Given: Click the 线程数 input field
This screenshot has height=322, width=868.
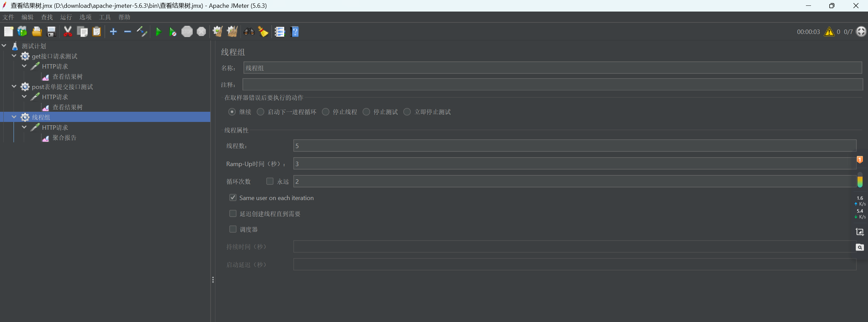Looking at the screenshot, I should tap(575, 146).
